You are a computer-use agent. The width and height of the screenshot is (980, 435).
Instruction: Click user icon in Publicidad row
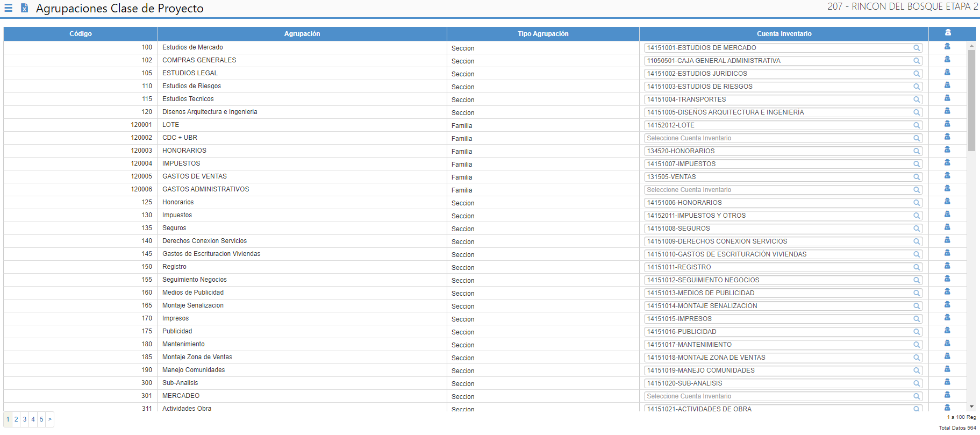pyautogui.click(x=947, y=330)
